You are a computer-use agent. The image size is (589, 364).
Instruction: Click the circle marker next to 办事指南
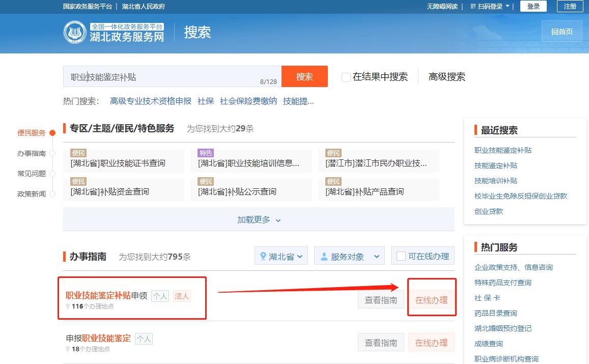click(x=52, y=153)
